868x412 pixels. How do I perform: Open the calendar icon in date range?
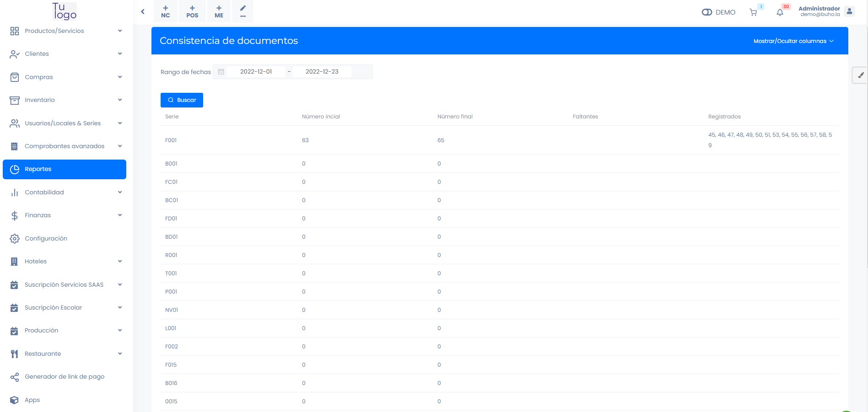point(221,72)
